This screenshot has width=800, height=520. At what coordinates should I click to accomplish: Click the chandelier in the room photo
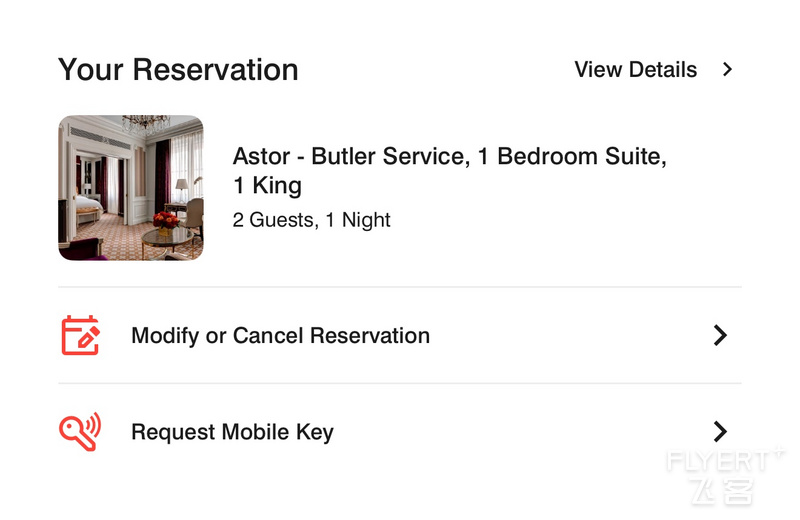pos(146,123)
